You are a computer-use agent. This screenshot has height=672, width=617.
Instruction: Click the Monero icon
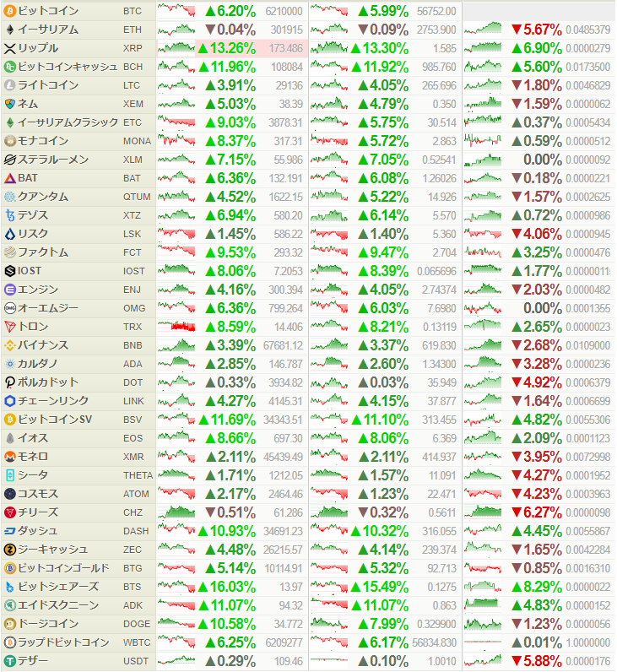(9, 457)
